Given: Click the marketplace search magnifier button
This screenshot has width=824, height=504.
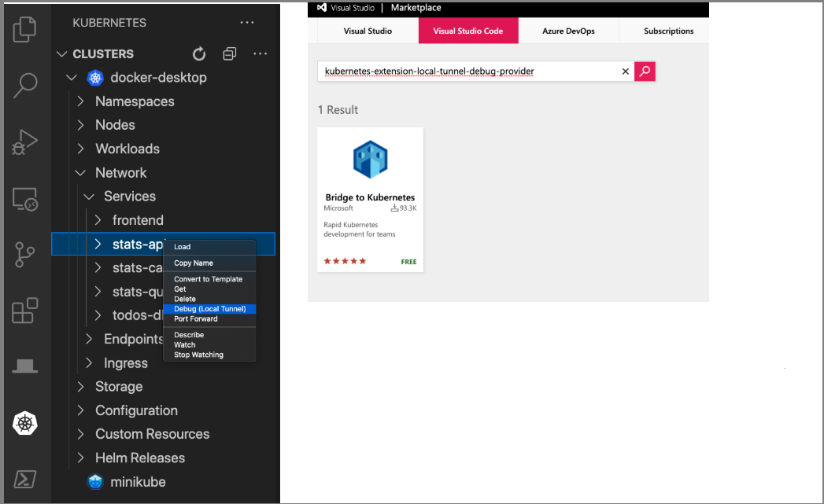Looking at the screenshot, I should (645, 72).
